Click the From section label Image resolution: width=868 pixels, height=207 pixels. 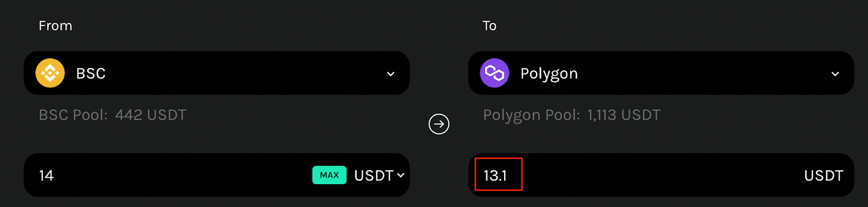click(55, 26)
